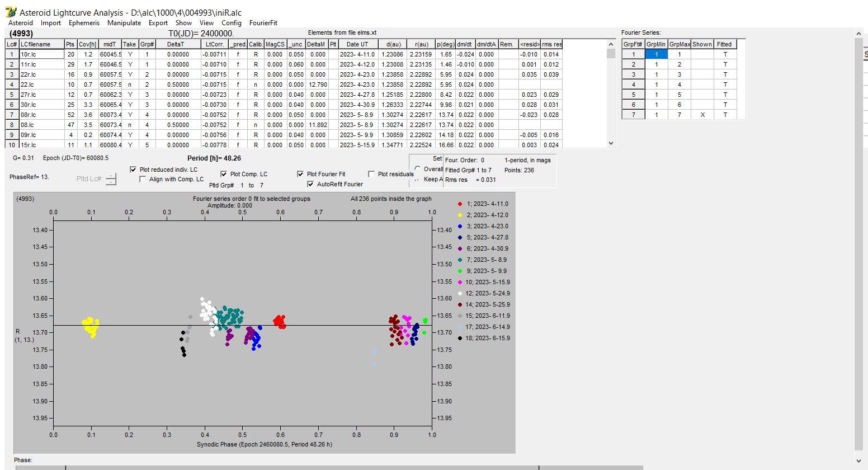Viewport: 868px width, 470px height.
Task: Open the Show menu
Action: pyautogui.click(x=183, y=23)
